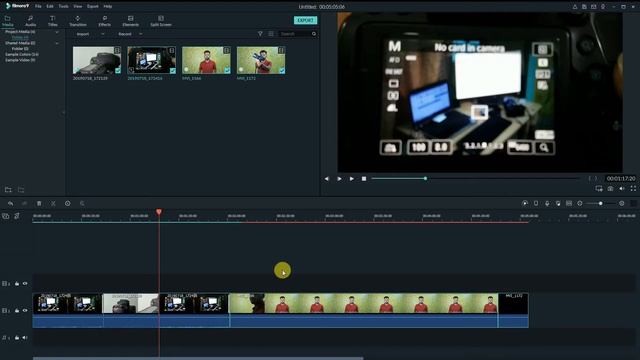Switch to the Split Screen tab
Viewport: 640px width, 360px height.
(161, 21)
